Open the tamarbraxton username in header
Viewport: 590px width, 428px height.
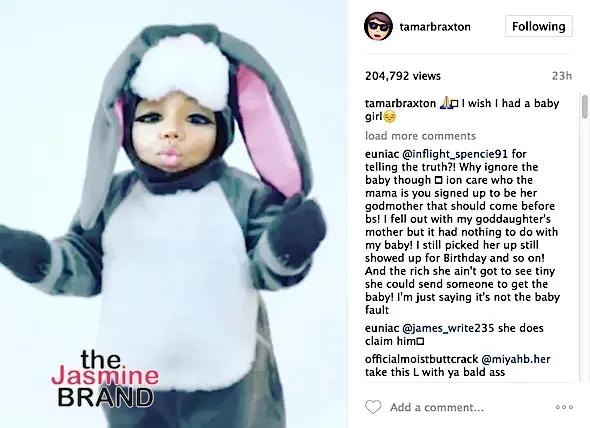tap(435, 27)
